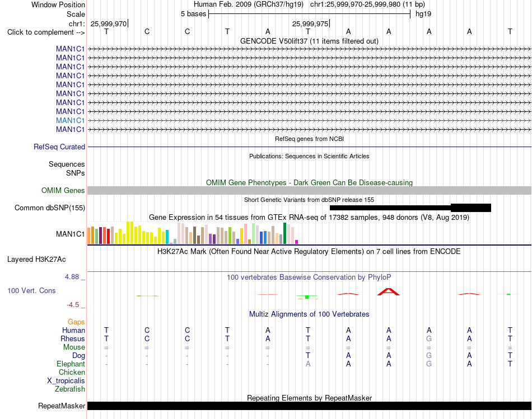Click the 'Window Position' track label
The image size is (532, 419).
pos(58,4)
